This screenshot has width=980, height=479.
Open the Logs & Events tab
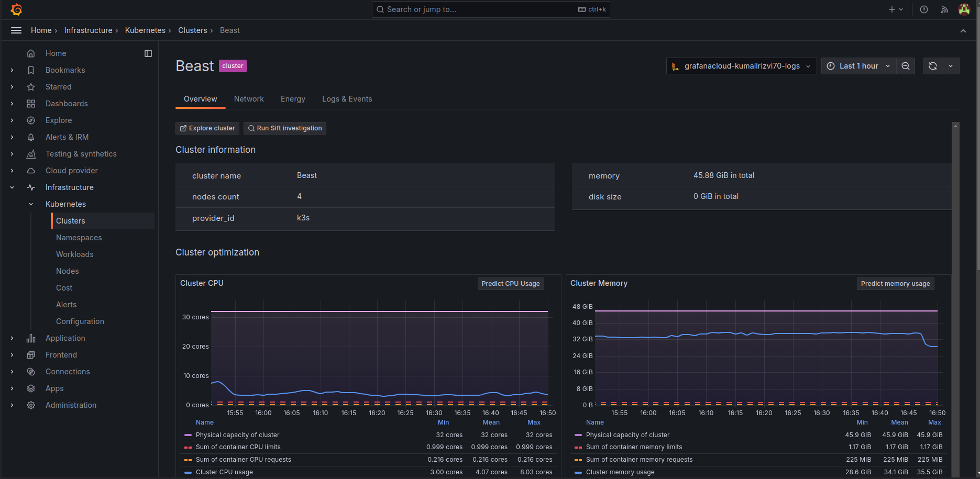coord(347,99)
